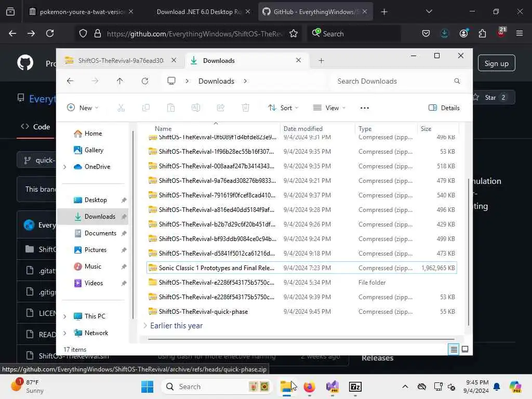Refresh the Downloads folder view

click(145, 81)
